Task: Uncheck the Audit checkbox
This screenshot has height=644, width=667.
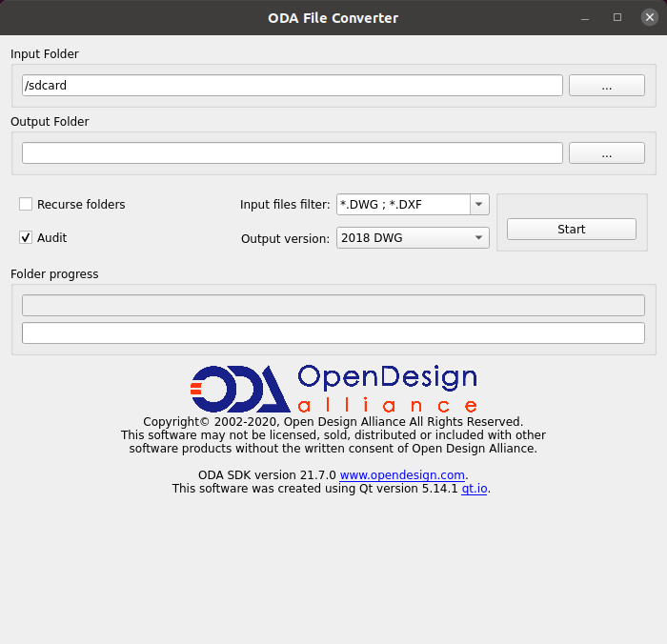Action: coord(26,237)
